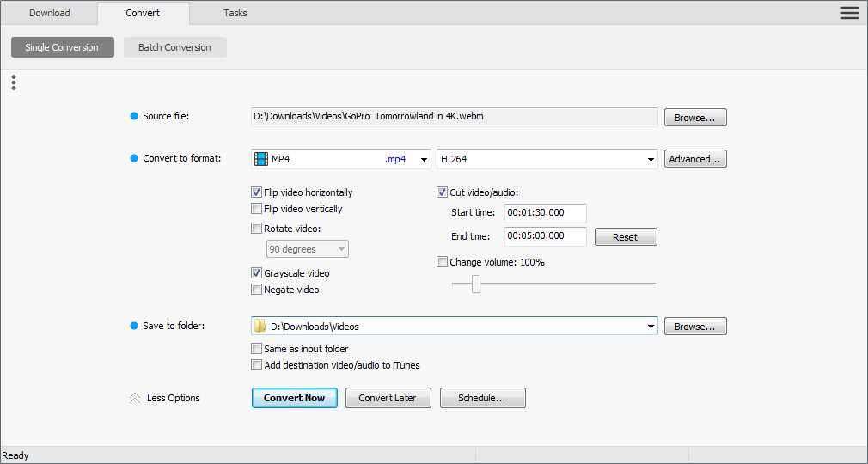Switch to the Download tab
Viewport: 868px width, 464px height.
click(x=50, y=13)
